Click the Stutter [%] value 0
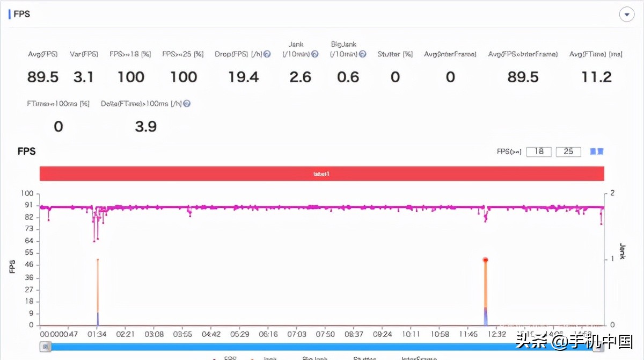 [396, 77]
